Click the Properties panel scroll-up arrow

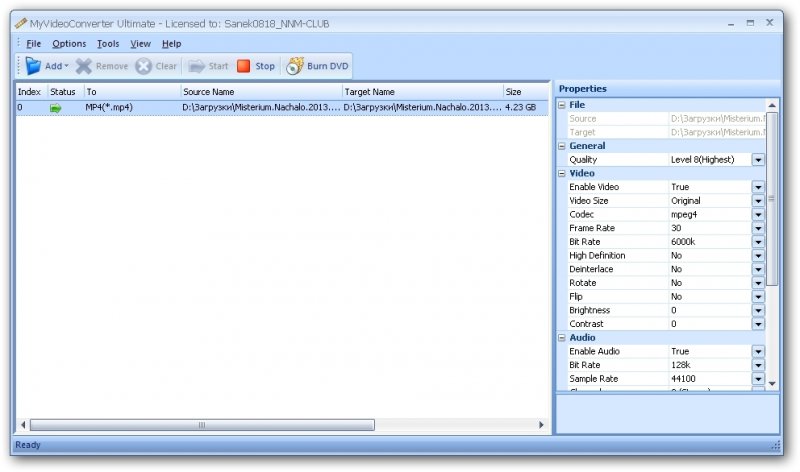(x=772, y=106)
